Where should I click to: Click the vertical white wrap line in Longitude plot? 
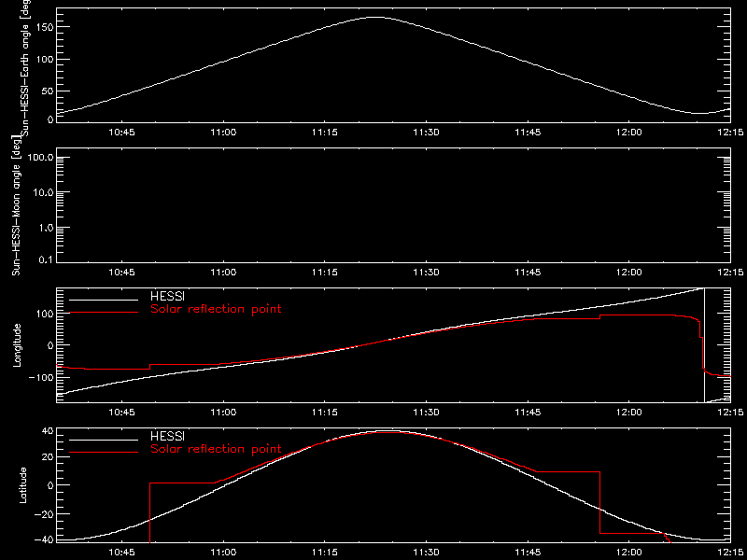pyautogui.click(x=704, y=344)
